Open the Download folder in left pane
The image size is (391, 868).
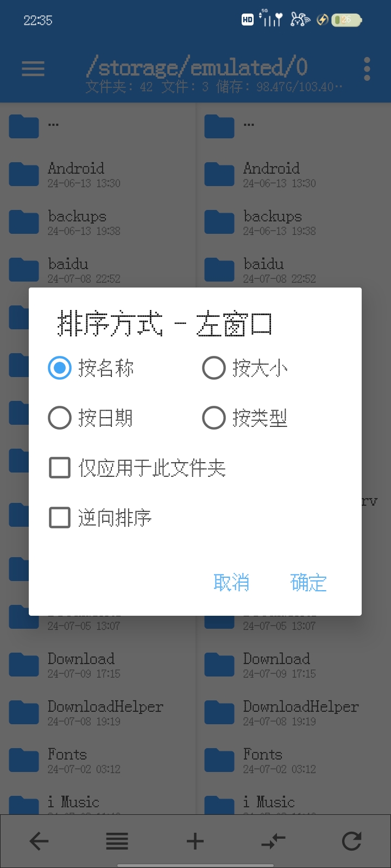pyautogui.click(x=81, y=665)
